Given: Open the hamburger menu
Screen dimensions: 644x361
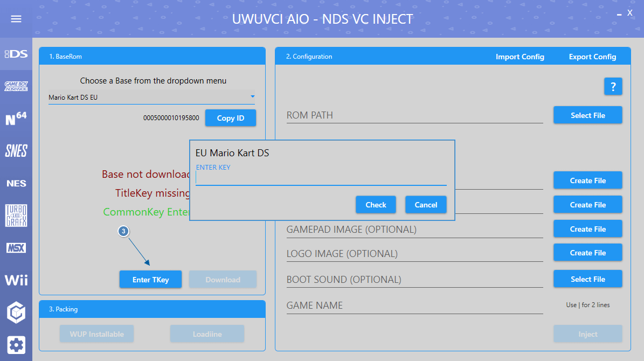Looking at the screenshot, I should pyautogui.click(x=16, y=19).
